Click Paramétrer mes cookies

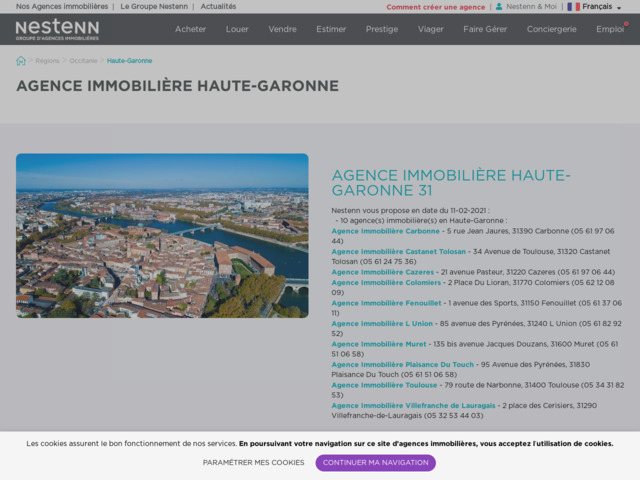point(253,462)
